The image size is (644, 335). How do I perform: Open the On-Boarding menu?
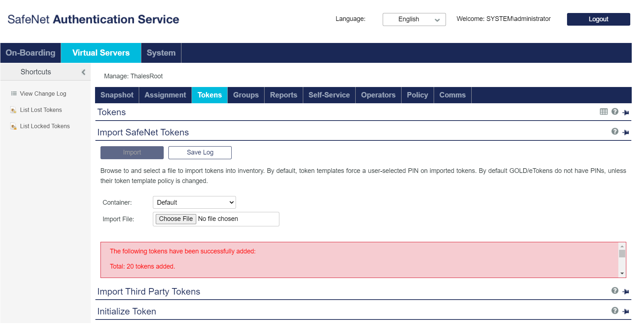point(31,53)
